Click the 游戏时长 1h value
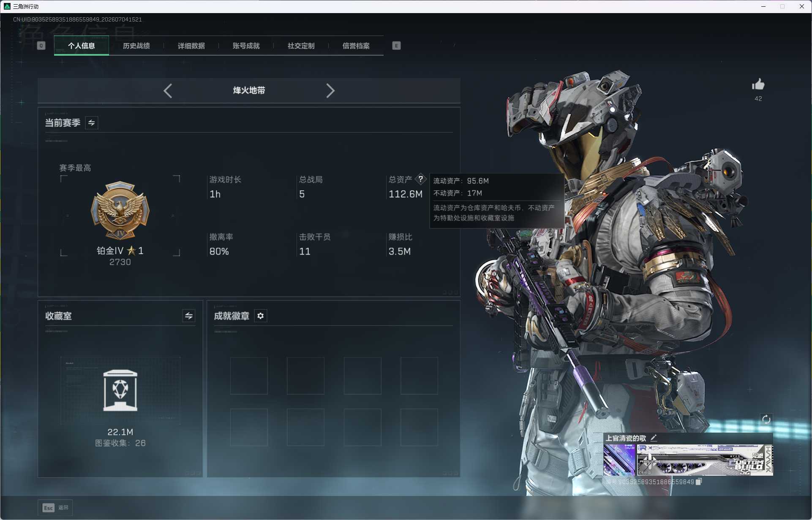The width and height of the screenshot is (812, 520). (x=215, y=194)
